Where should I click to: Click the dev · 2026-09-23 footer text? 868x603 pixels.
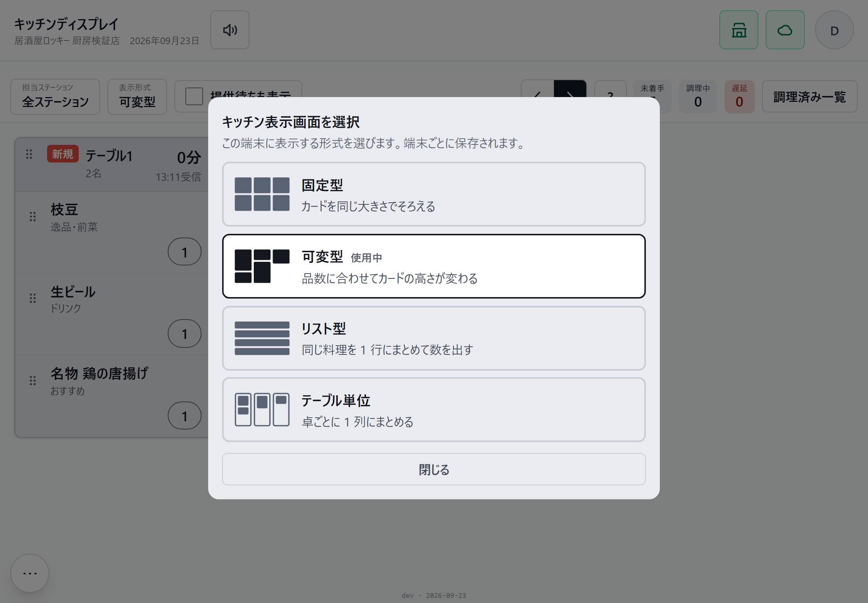click(x=434, y=595)
